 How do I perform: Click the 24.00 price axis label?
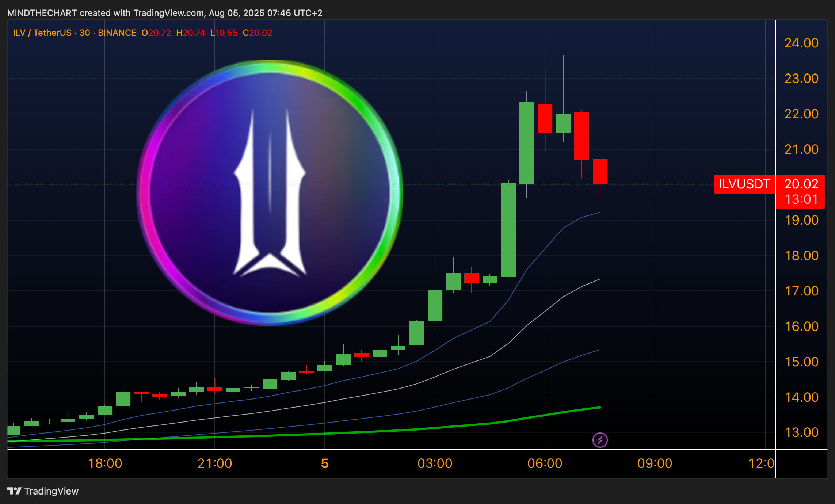point(801,43)
